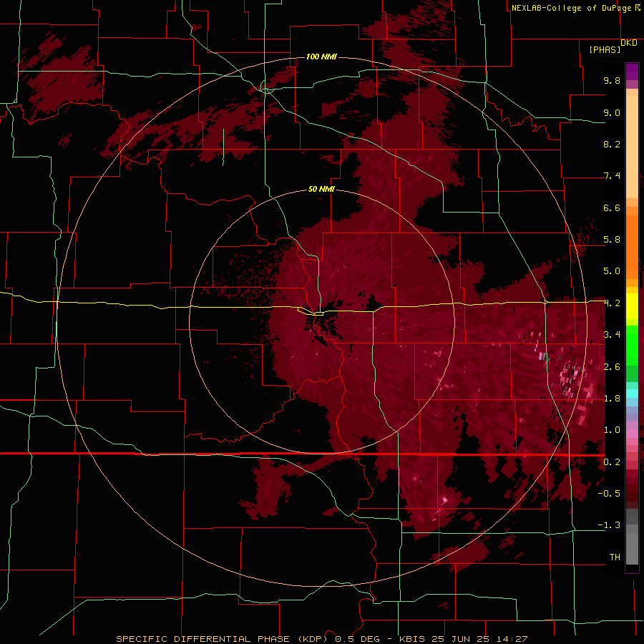Click the -1.3 value on the color scale

tap(609, 525)
